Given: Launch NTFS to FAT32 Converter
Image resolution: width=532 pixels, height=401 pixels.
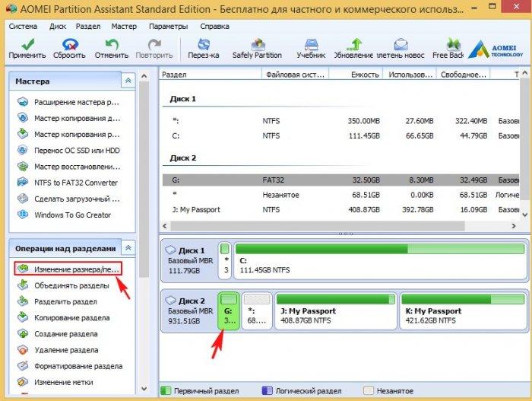Looking at the screenshot, I should click(67, 183).
